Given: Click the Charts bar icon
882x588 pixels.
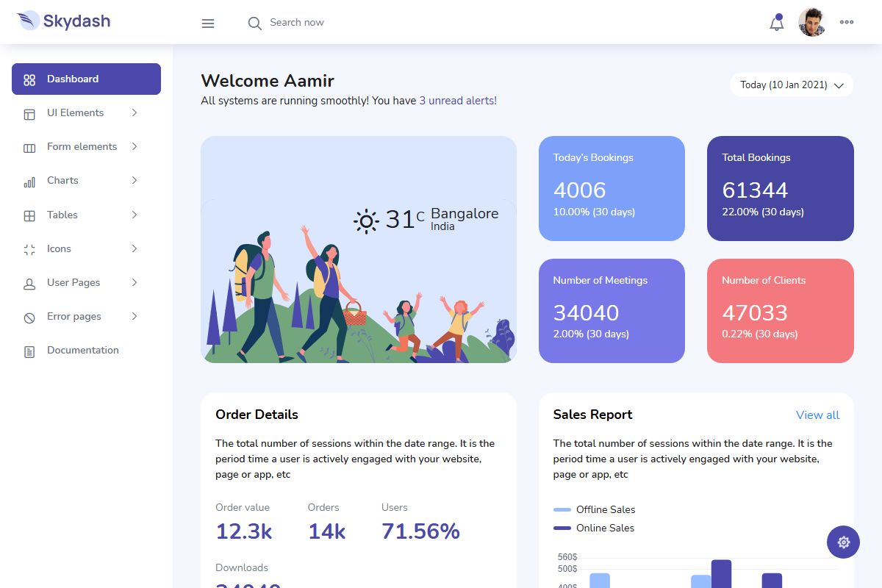Looking at the screenshot, I should pos(29,182).
